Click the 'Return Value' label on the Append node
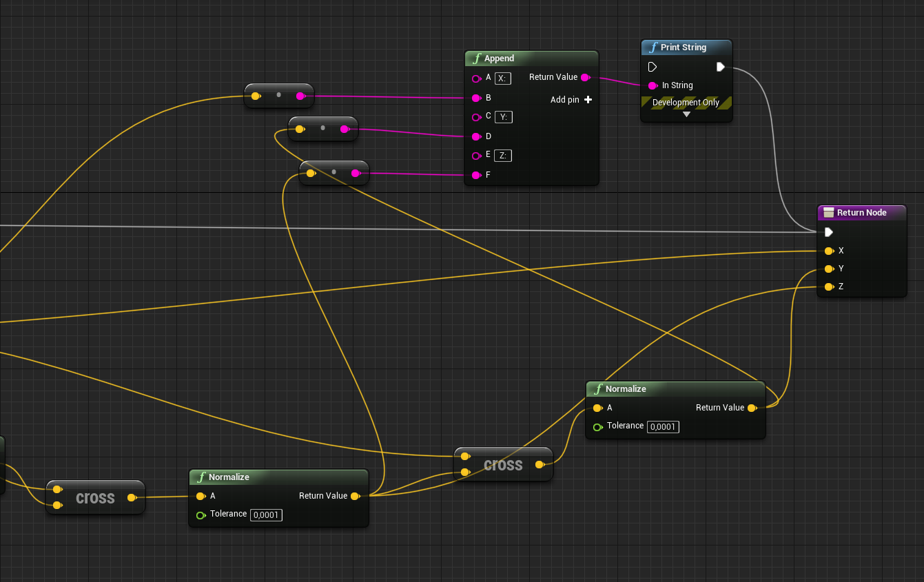The image size is (924, 582). click(553, 77)
